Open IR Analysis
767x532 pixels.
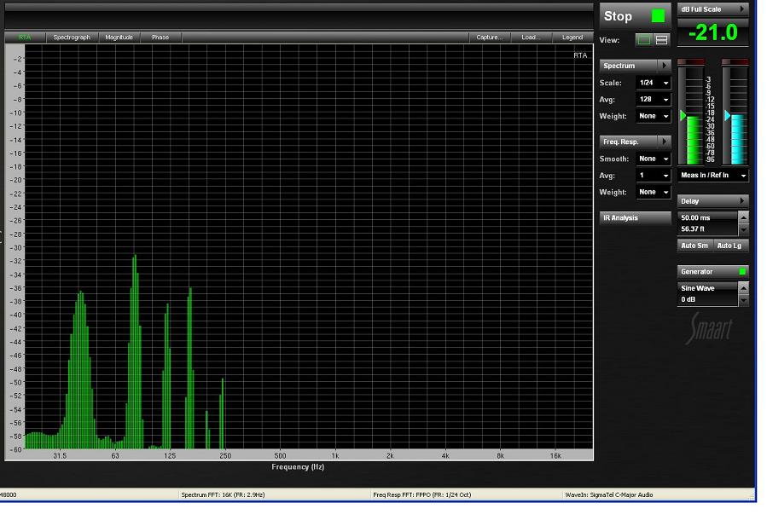coord(636,217)
